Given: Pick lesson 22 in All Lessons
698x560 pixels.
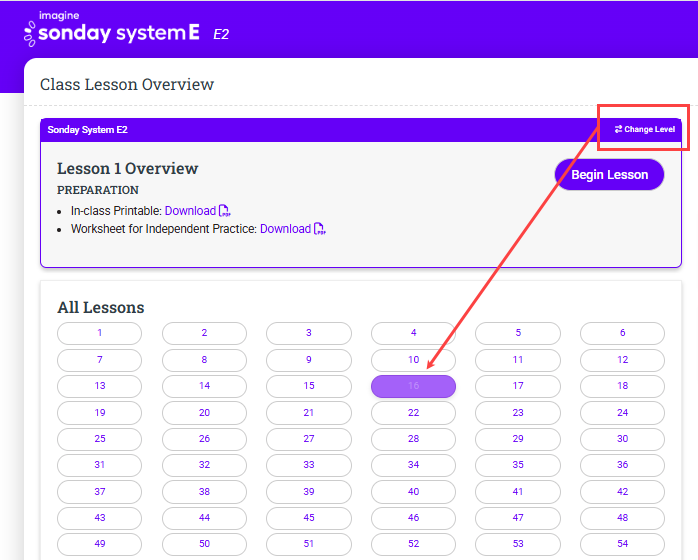Looking at the screenshot, I should 413,412.
